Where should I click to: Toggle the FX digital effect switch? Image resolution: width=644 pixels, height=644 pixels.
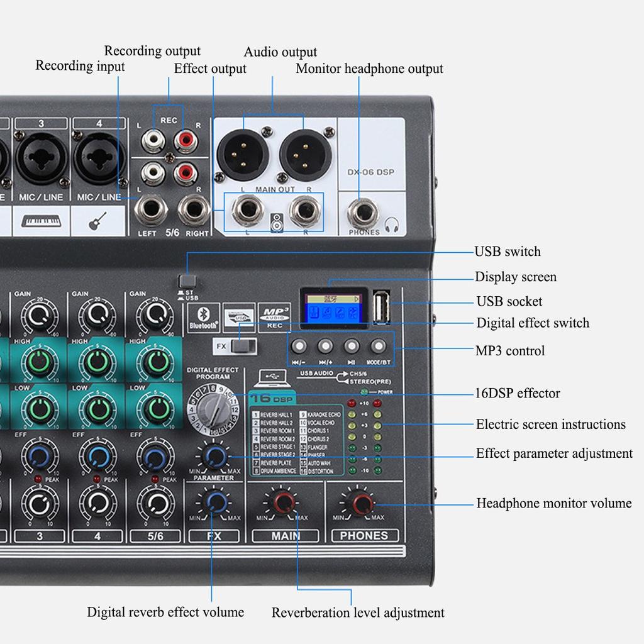(243, 345)
